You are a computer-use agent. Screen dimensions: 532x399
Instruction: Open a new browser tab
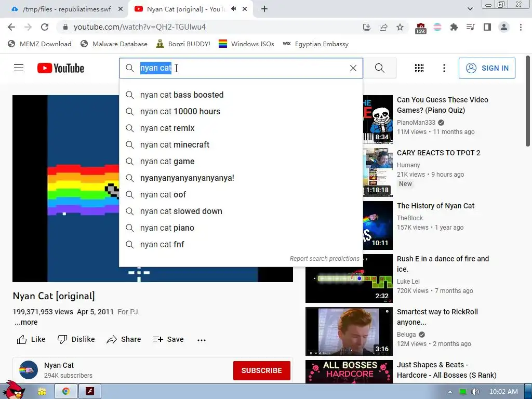(264, 9)
